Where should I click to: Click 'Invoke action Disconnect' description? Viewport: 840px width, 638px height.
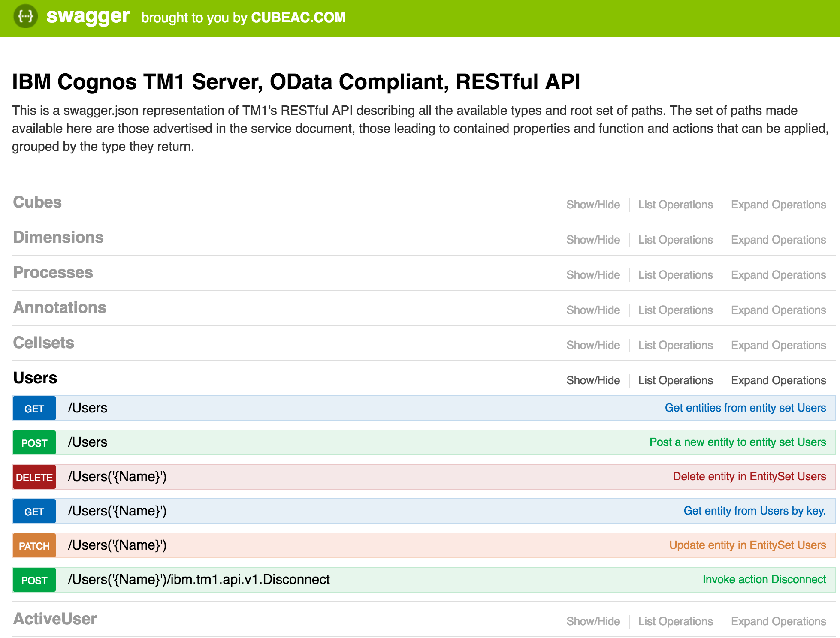click(764, 579)
